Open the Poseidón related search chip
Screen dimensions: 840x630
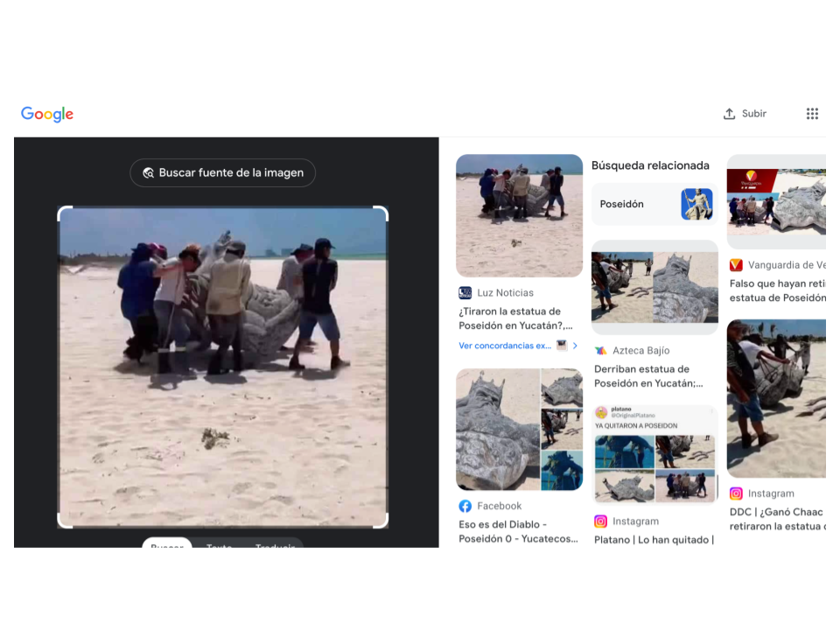coord(654,204)
